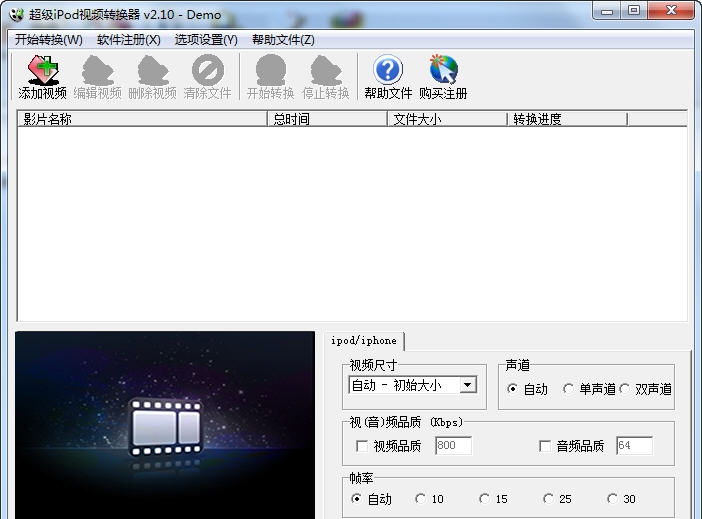This screenshot has height=519, width=702.
Task: Enable the 视频品质 checkbox
Action: [x=362, y=446]
